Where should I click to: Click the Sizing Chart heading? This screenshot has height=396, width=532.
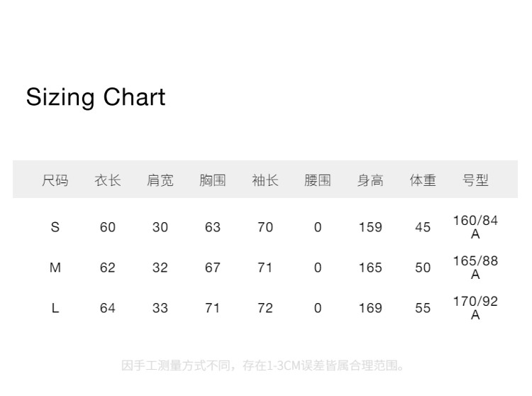click(96, 97)
